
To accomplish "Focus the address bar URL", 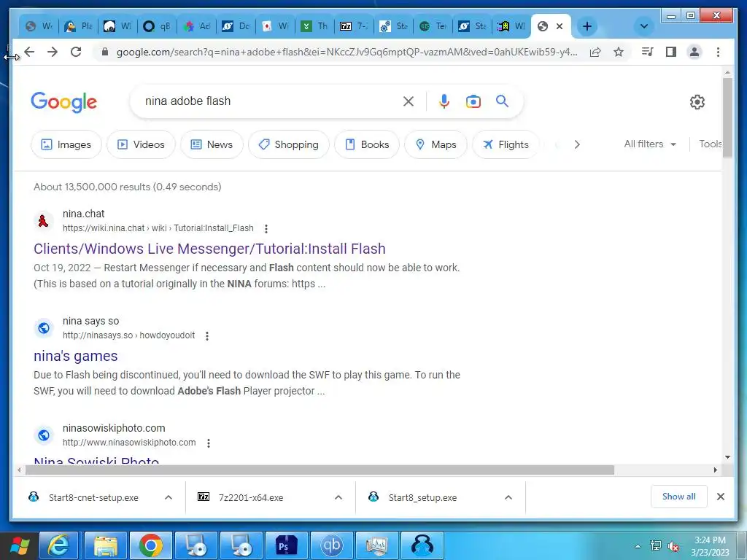I will 347,52.
